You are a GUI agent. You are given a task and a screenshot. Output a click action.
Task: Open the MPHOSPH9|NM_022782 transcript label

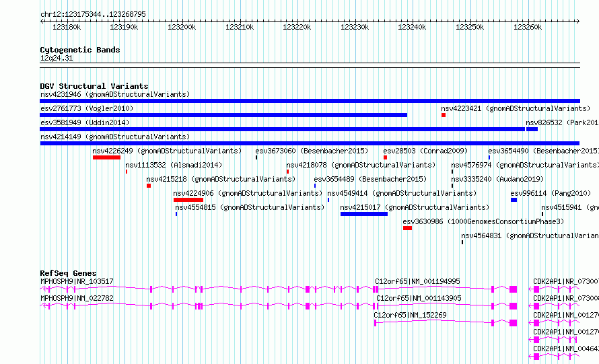point(77,298)
